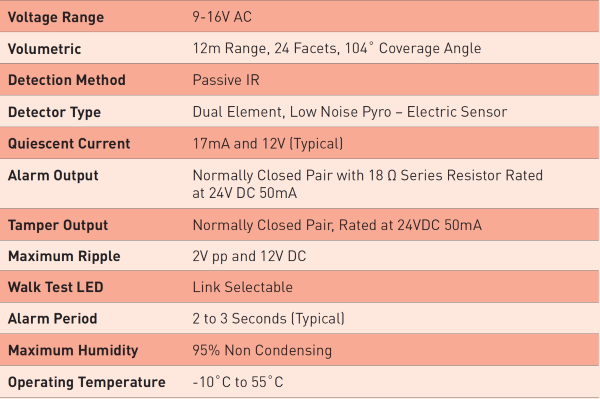Screen dimensions: 600x399
Task: Click the Alarm Output label
Action: (x=53, y=175)
